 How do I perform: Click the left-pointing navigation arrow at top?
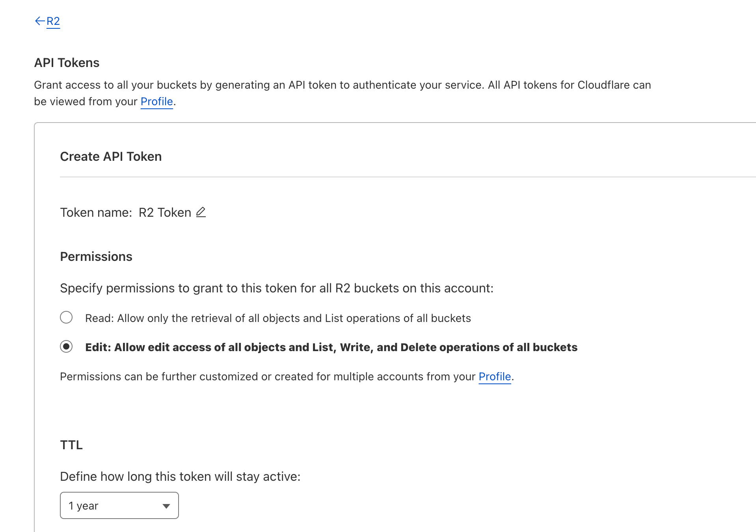point(40,20)
